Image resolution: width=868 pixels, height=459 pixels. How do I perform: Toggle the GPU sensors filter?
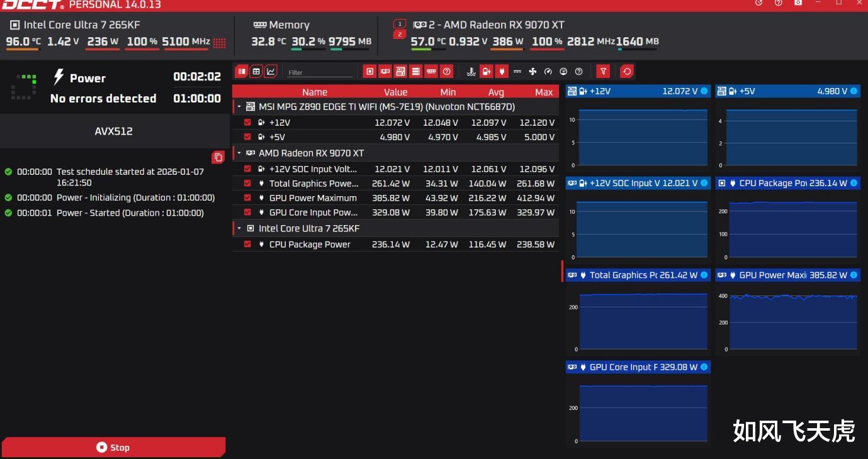click(x=385, y=72)
